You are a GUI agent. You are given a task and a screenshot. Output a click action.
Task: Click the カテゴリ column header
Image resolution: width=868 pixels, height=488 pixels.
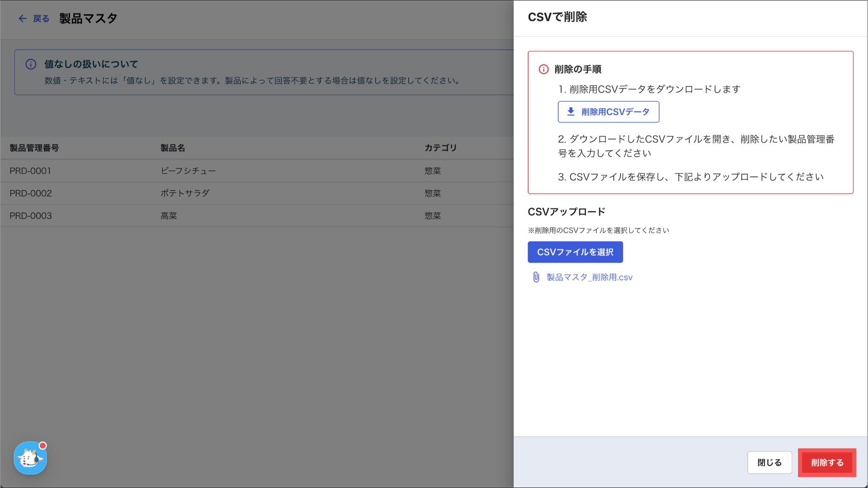click(440, 148)
